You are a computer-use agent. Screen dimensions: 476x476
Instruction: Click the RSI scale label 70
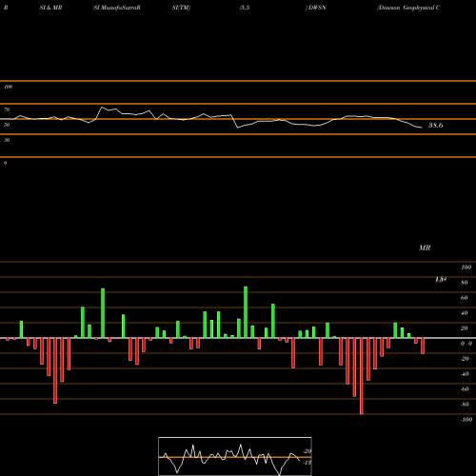coord(7,109)
